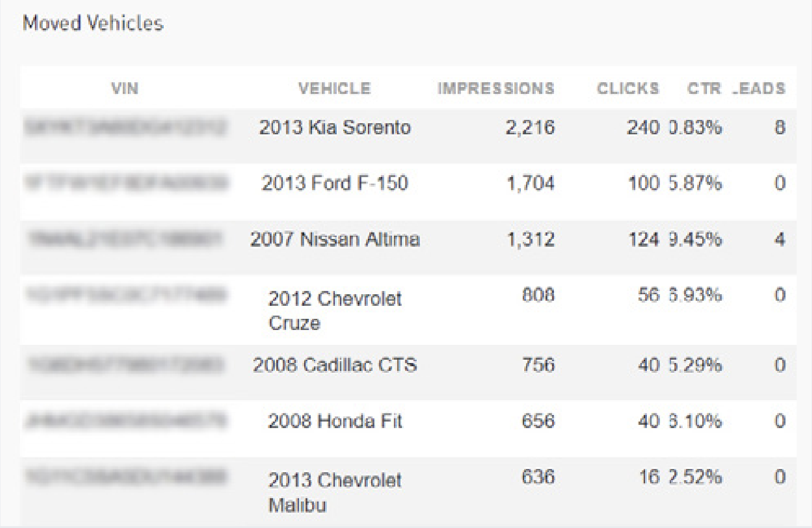Click the 636 impressions value for Malibu

click(538, 477)
